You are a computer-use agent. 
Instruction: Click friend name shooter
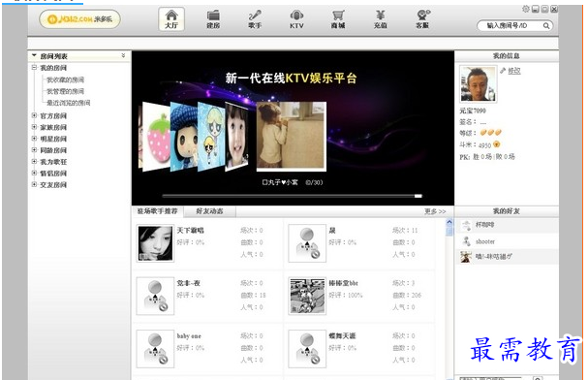(485, 241)
